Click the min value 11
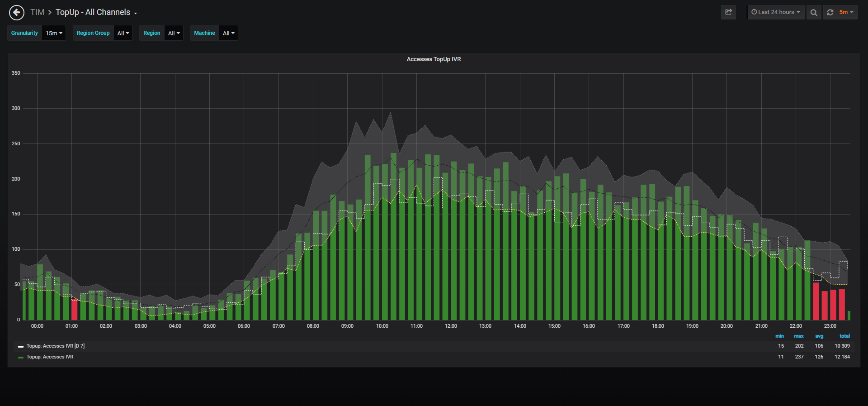The height and width of the screenshot is (406, 868). (781, 357)
